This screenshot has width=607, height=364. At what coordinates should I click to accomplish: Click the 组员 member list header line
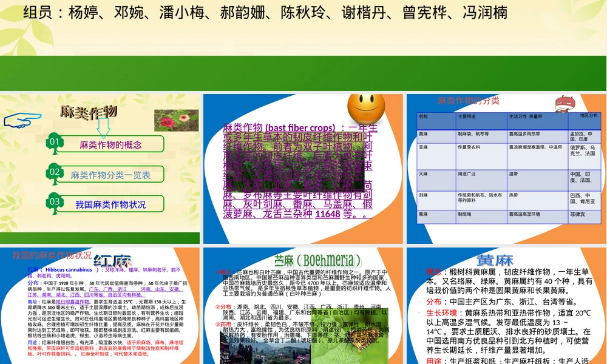tap(265, 12)
